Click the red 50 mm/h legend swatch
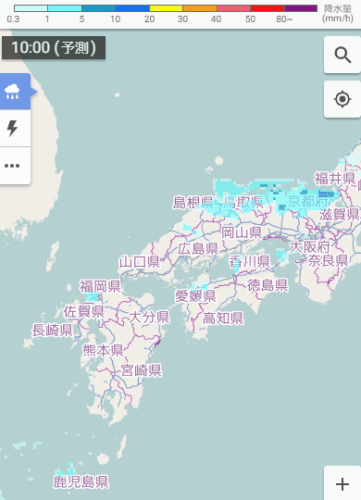Screen dimensions: 361x500 pos(267,8)
